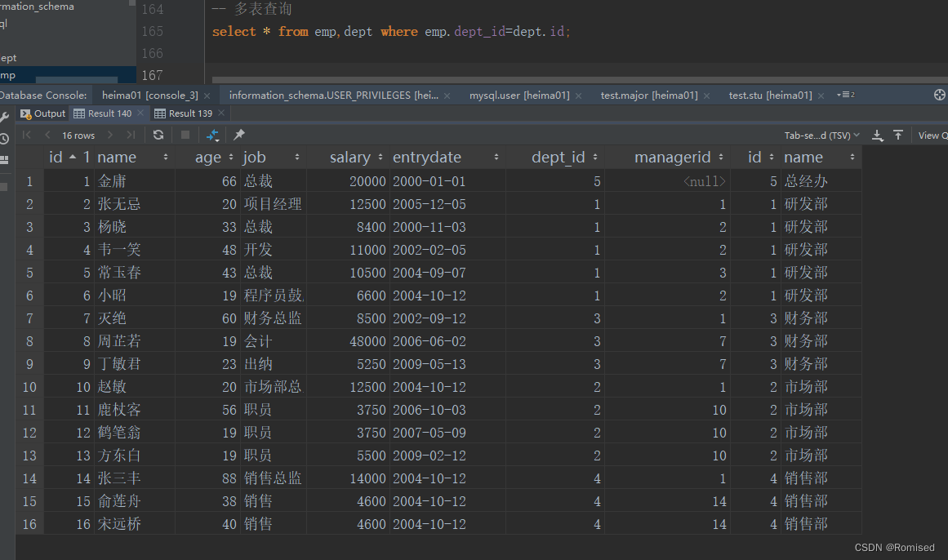Select the job cell 项目经理
This screenshot has height=560, width=948.
(272, 204)
